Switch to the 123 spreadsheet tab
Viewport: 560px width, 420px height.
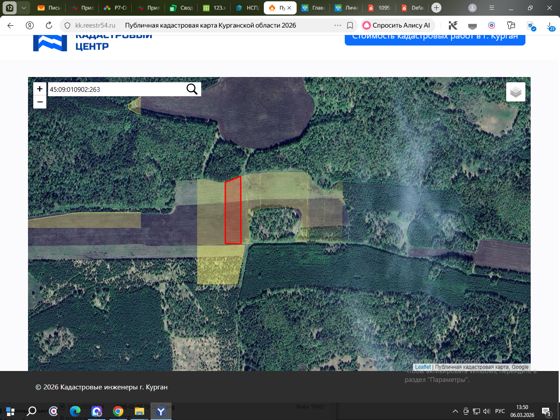pos(214,8)
